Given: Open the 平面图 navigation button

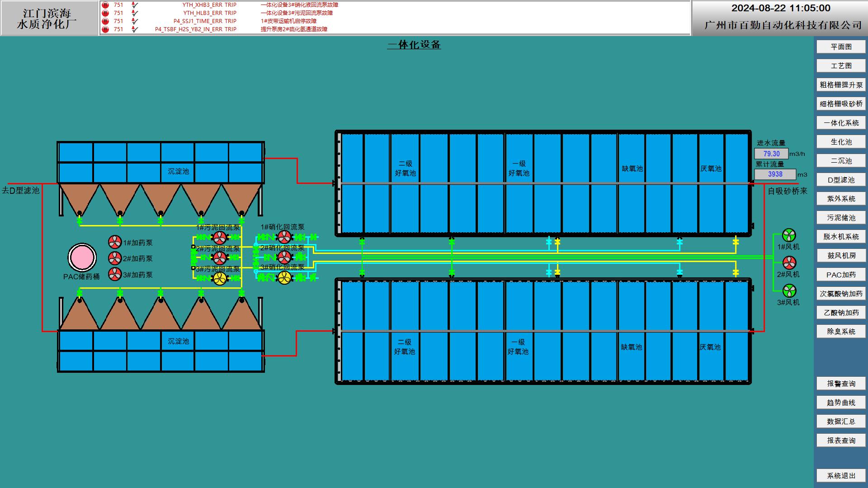Looking at the screenshot, I should click(841, 47).
